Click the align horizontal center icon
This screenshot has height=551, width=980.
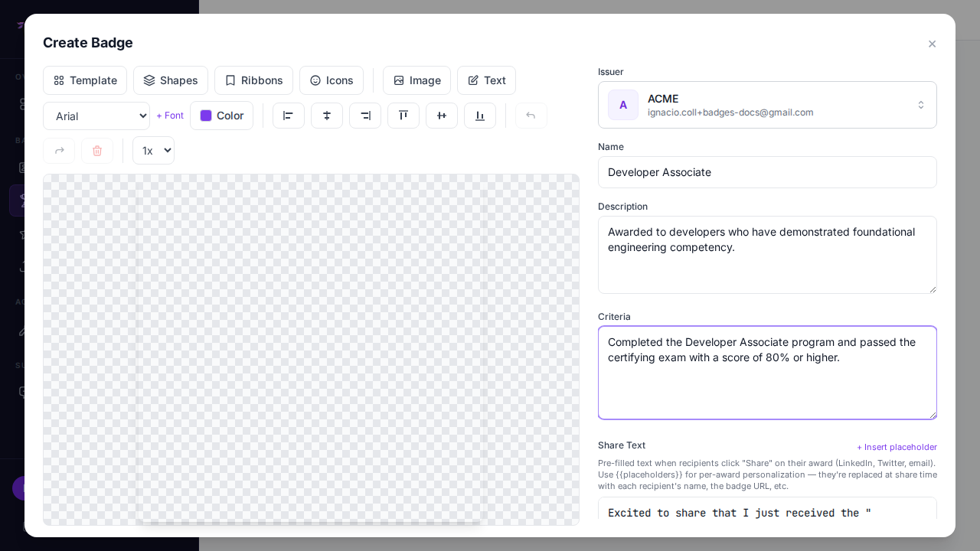click(x=327, y=116)
